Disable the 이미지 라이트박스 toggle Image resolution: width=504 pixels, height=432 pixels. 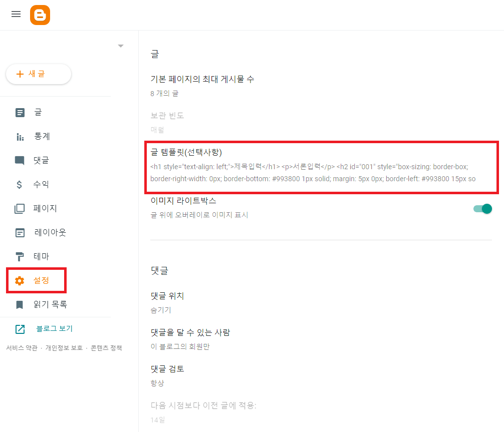pyautogui.click(x=481, y=209)
